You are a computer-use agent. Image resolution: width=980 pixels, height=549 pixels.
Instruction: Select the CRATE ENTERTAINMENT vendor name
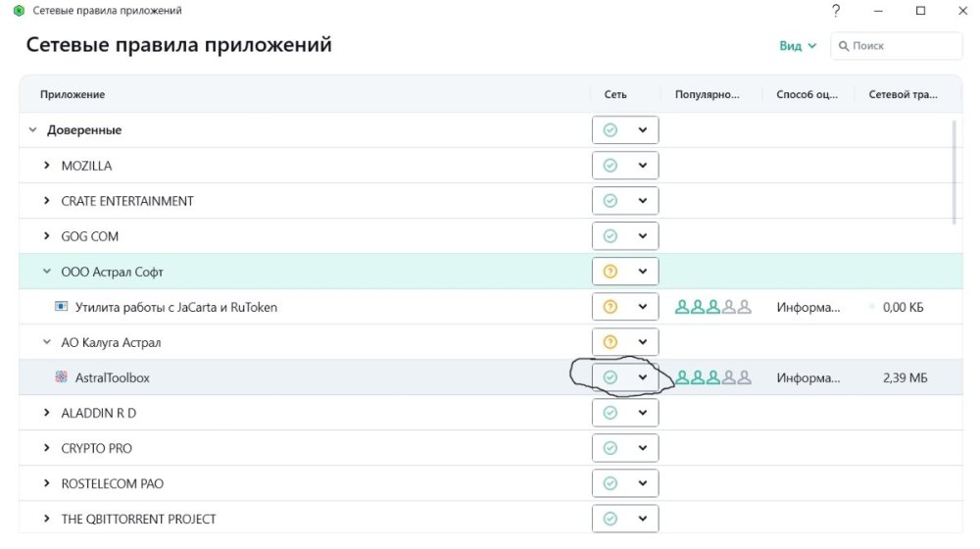click(126, 201)
